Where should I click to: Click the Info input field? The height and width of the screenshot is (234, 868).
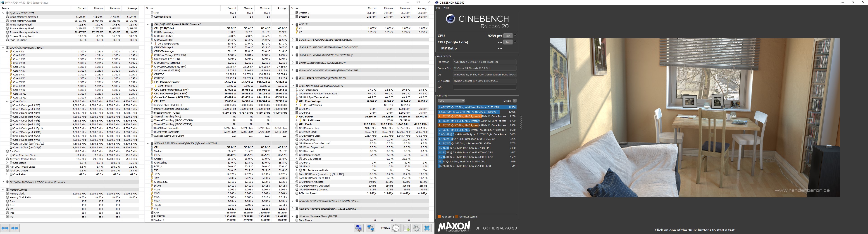coord(484,87)
